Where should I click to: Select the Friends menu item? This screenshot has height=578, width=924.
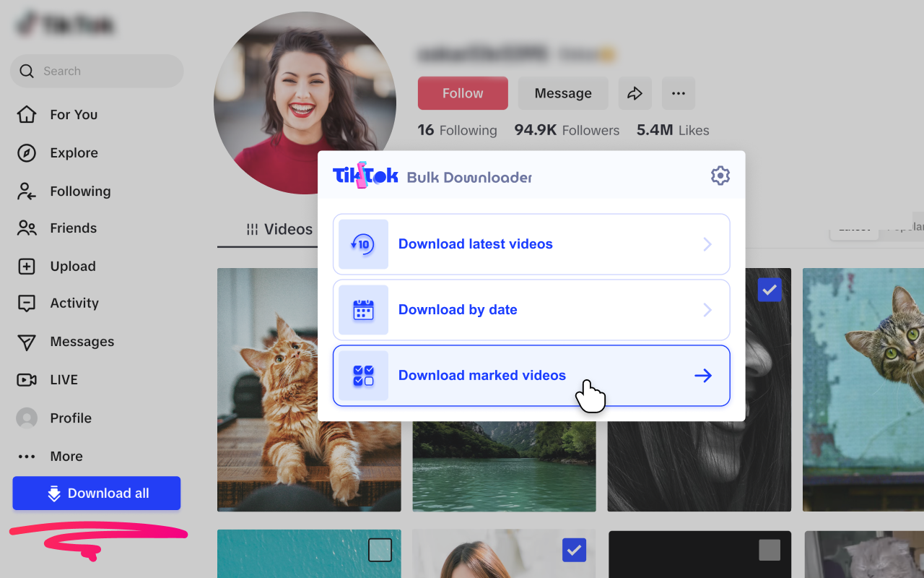point(73,228)
